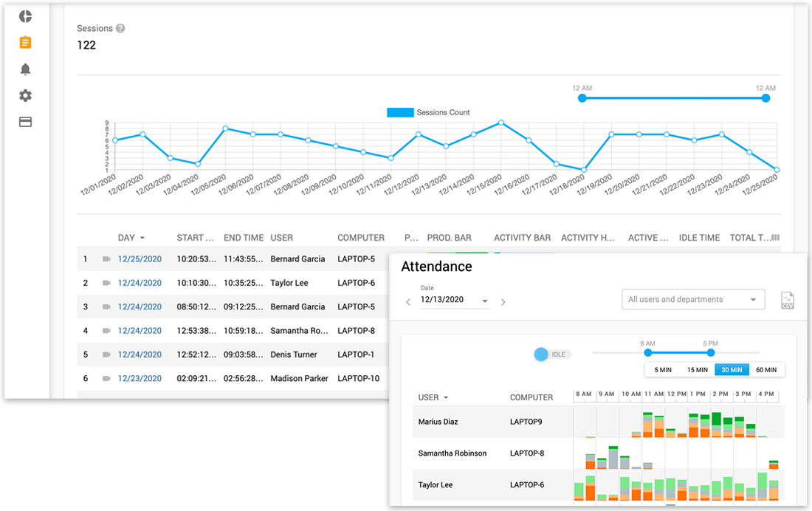
Task: Click the USER column header in sessions table
Action: coord(282,238)
